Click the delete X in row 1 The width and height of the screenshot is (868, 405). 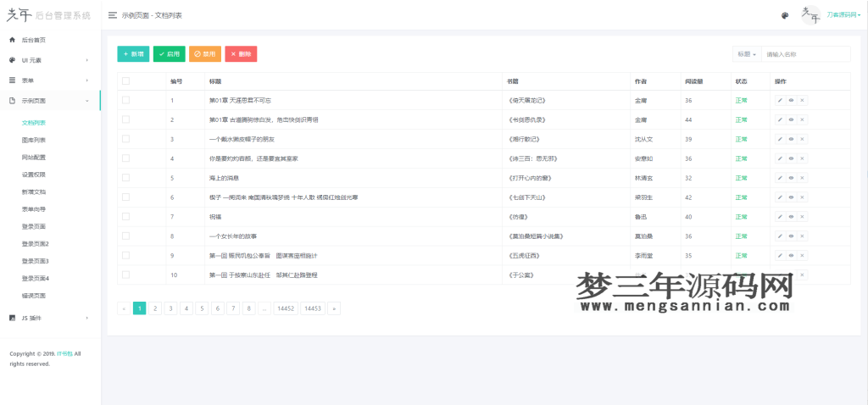tap(802, 100)
